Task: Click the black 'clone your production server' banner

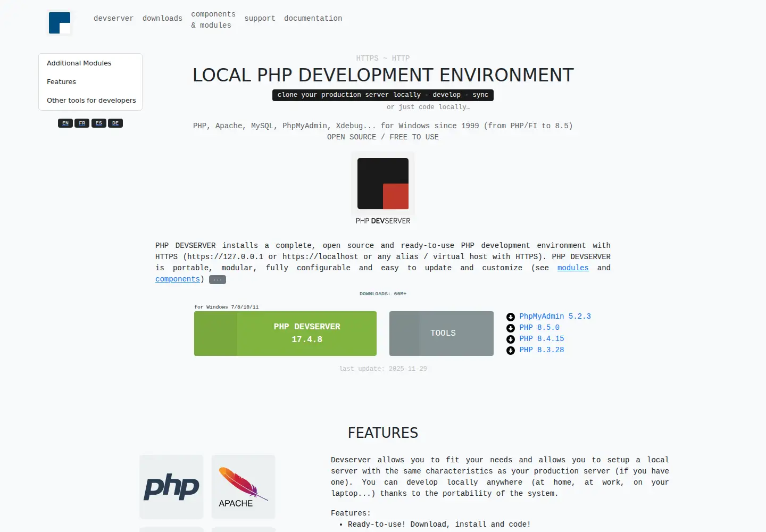Action: [x=383, y=95]
